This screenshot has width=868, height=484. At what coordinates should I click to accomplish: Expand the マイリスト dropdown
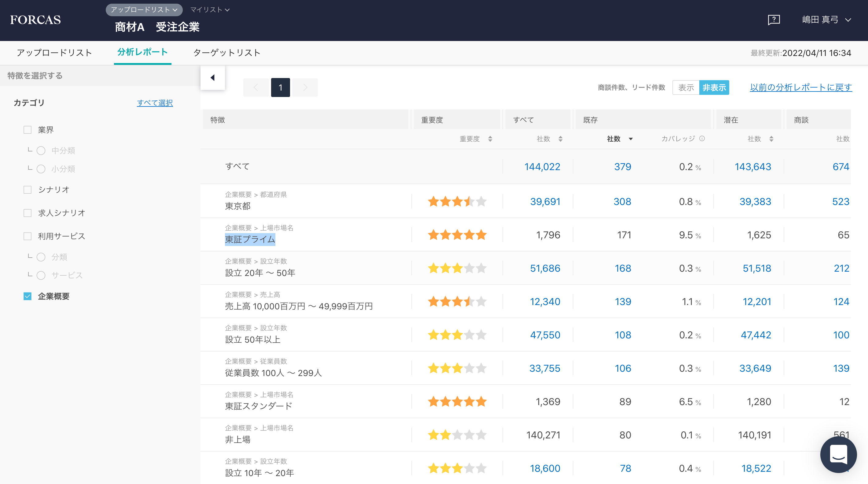click(x=210, y=10)
